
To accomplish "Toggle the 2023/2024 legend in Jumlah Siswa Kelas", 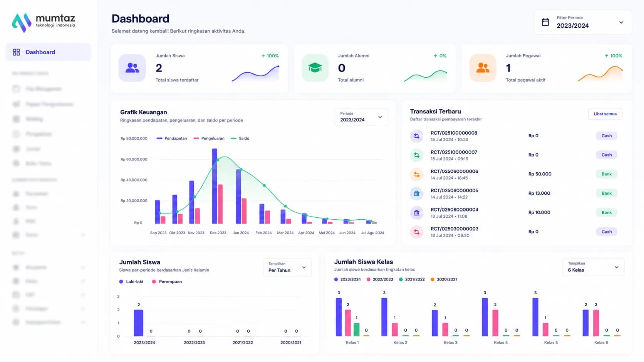I will point(347,279).
